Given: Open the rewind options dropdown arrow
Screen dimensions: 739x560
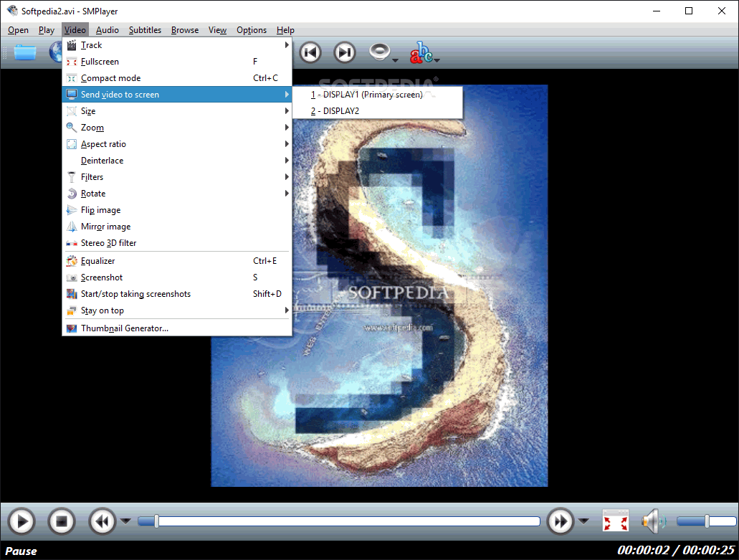Looking at the screenshot, I should click(125, 521).
